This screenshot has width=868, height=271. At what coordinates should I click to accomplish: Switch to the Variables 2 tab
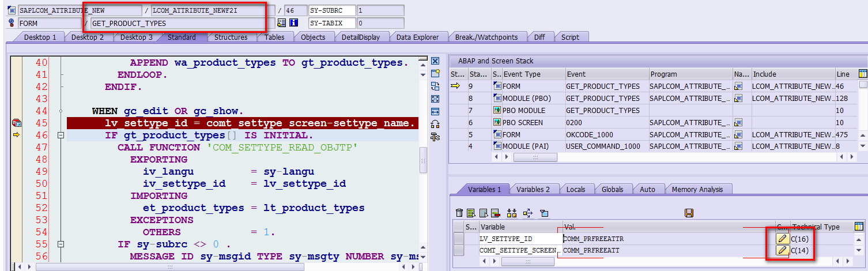tap(533, 189)
